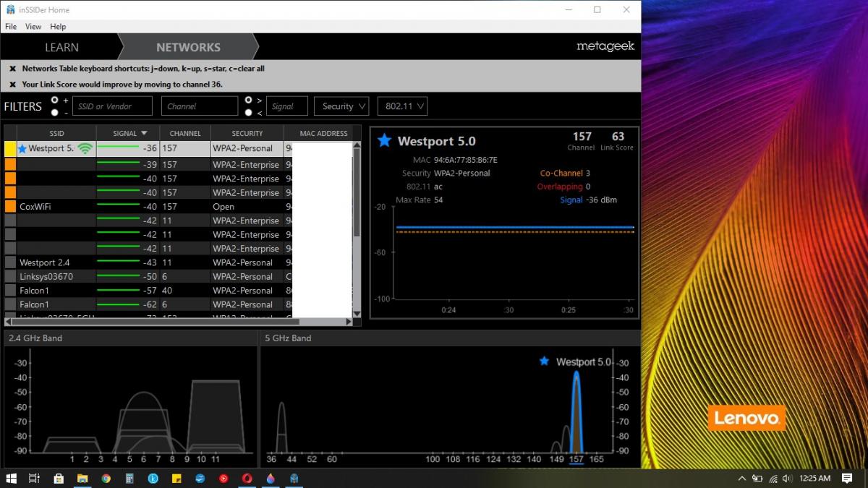
Task: Show hidden system tray icons
Action: click(x=742, y=478)
